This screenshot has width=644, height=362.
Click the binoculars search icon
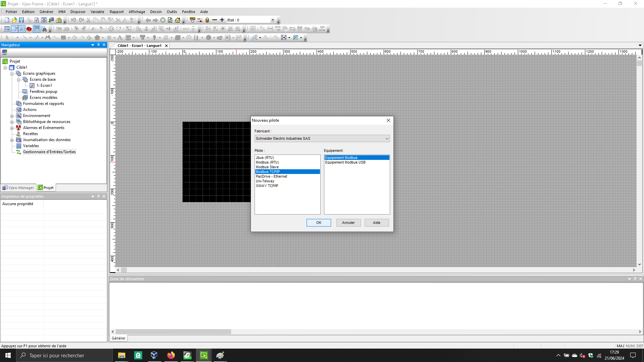tap(44, 29)
